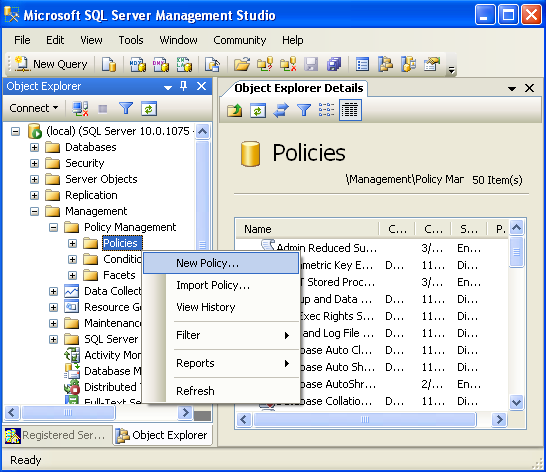
Task: Expand the Security tree node
Action: tap(34, 163)
